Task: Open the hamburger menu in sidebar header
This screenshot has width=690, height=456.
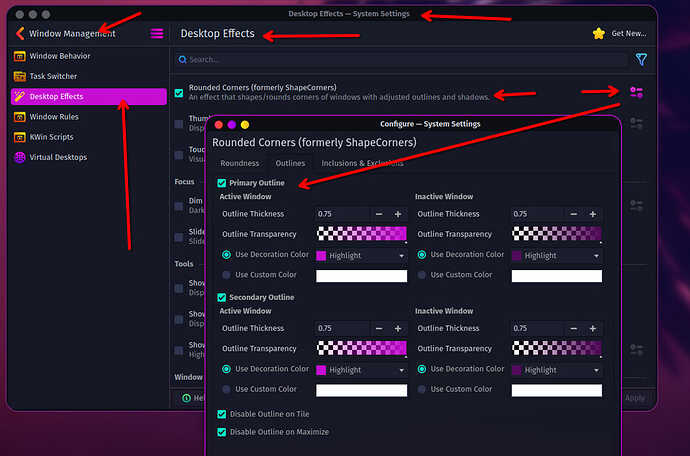Action: pyautogui.click(x=157, y=33)
